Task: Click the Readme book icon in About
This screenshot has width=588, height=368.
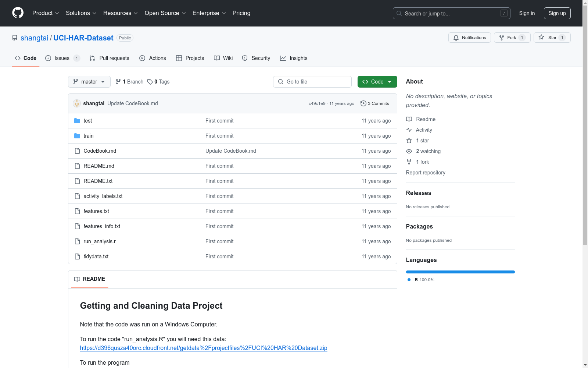Action: point(409,119)
